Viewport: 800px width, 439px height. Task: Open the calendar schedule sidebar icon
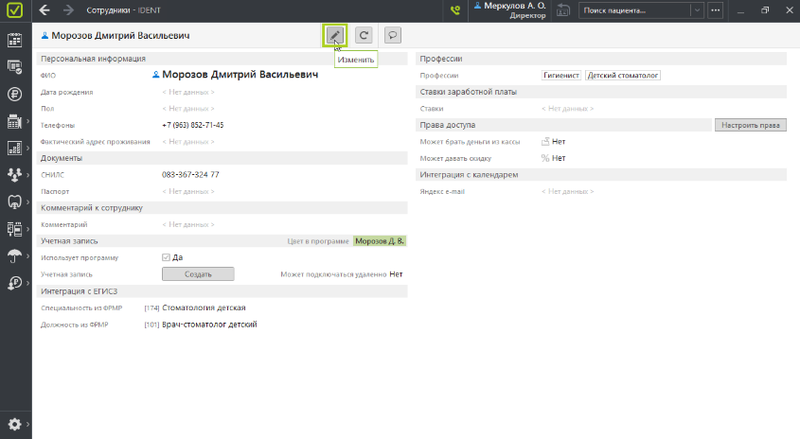point(15,41)
